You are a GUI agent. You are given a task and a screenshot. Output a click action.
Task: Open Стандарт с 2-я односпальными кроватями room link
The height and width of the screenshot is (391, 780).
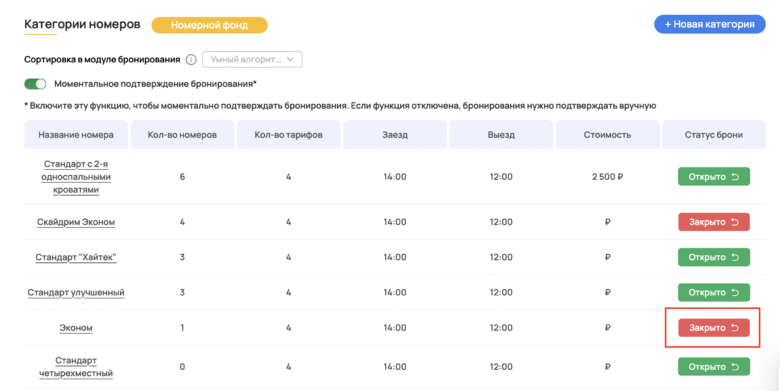pyautogui.click(x=76, y=177)
